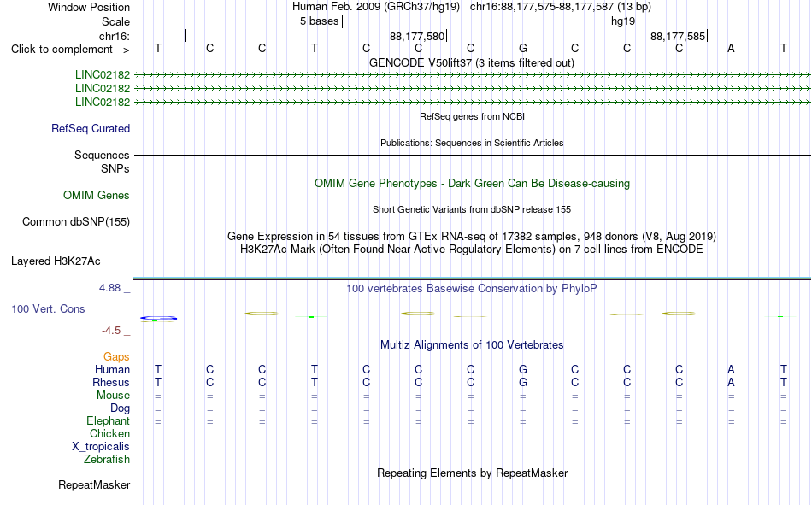Click the GTEx Gene Expression track title
The height and width of the screenshot is (505, 812).
coord(472,236)
